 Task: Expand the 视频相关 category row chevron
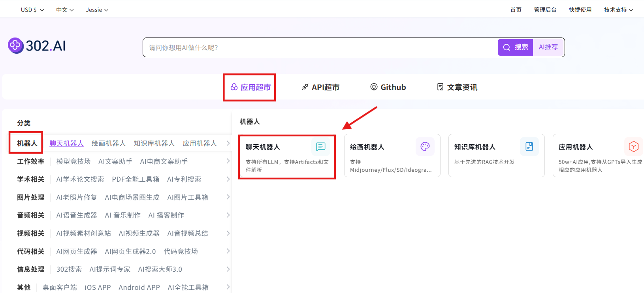tap(228, 233)
